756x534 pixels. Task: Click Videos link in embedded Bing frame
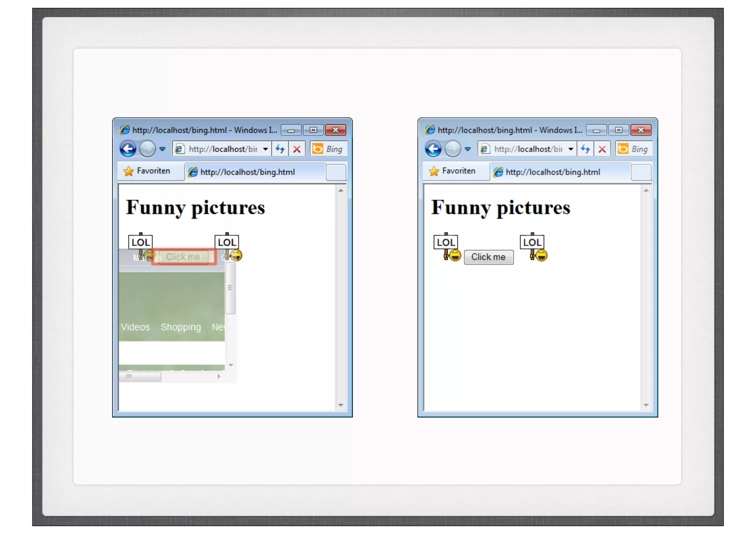pos(135,327)
